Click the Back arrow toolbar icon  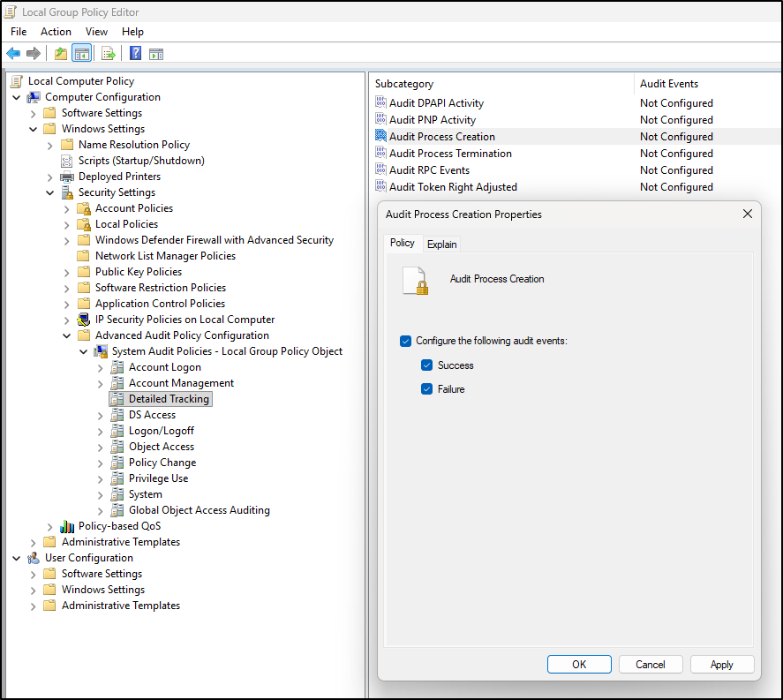(x=13, y=53)
